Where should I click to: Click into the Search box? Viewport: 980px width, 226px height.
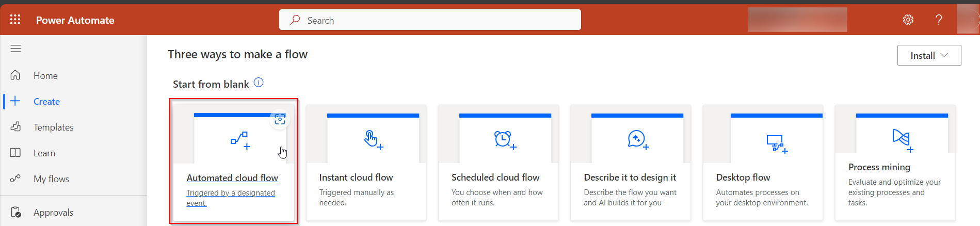click(429, 20)
